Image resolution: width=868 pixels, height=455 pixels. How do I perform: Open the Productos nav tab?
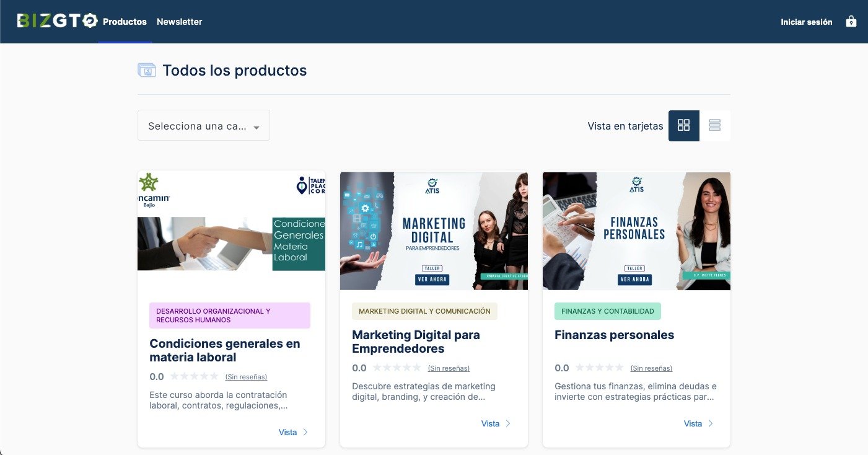(x=125, y=22)
